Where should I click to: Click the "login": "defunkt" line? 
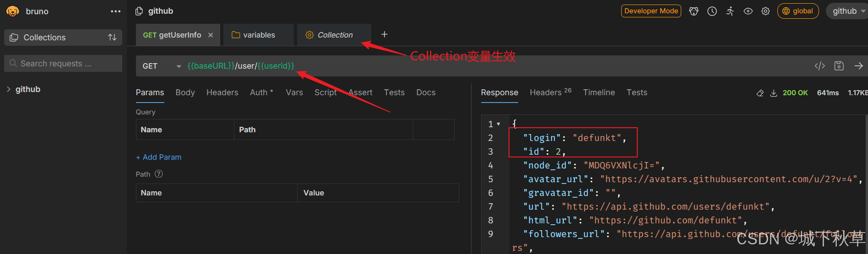[575, 138]
